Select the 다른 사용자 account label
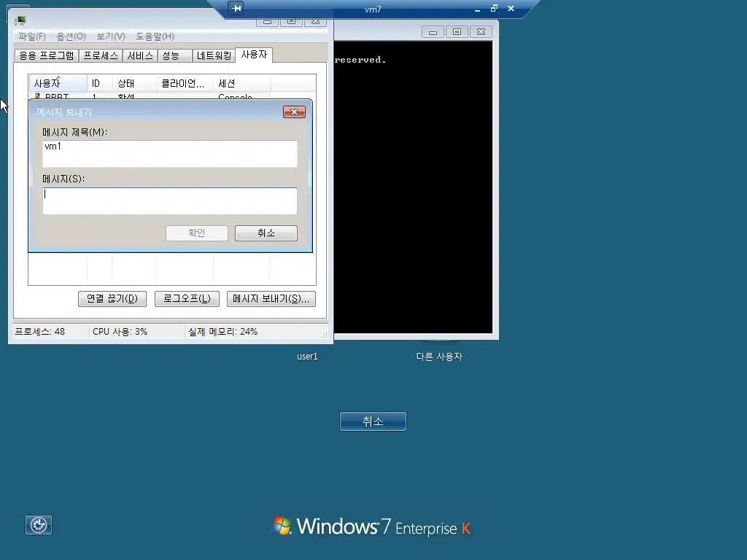 [439, 356]
